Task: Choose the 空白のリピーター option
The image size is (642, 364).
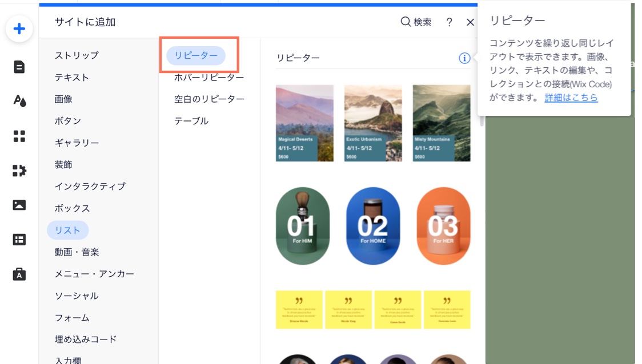Action: click(207, 98)
